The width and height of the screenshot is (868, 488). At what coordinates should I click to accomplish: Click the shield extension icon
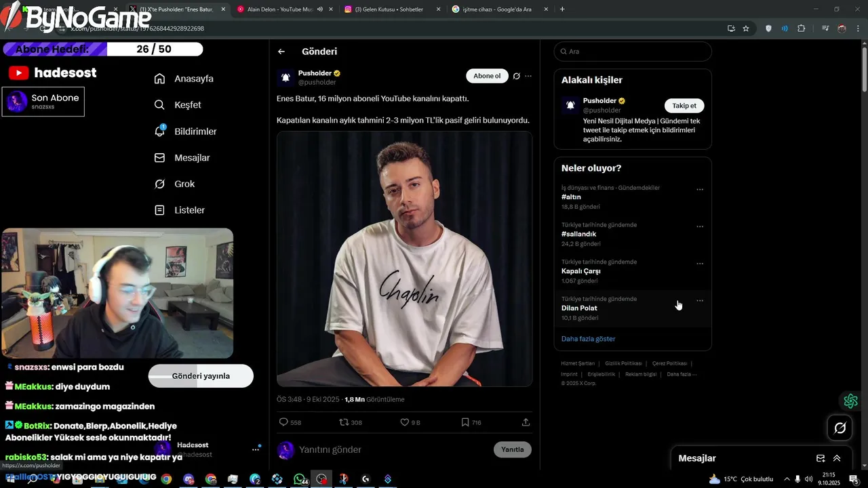point(768,28)
